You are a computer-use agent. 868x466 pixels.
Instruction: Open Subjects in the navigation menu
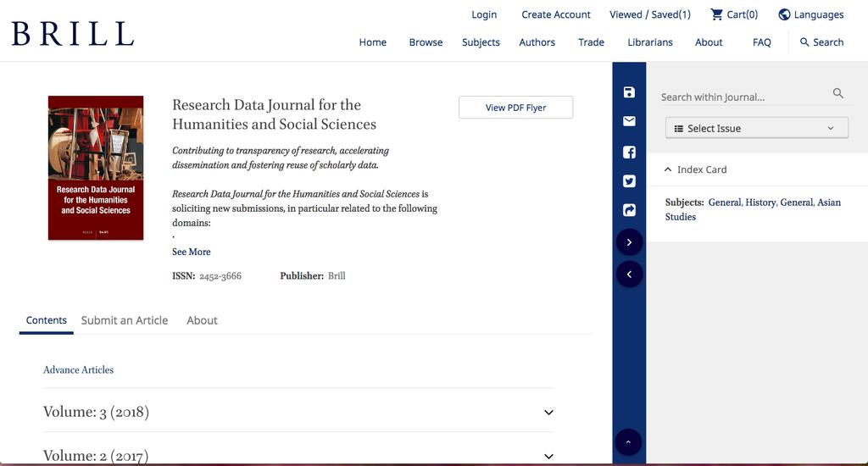coord(481,42)
